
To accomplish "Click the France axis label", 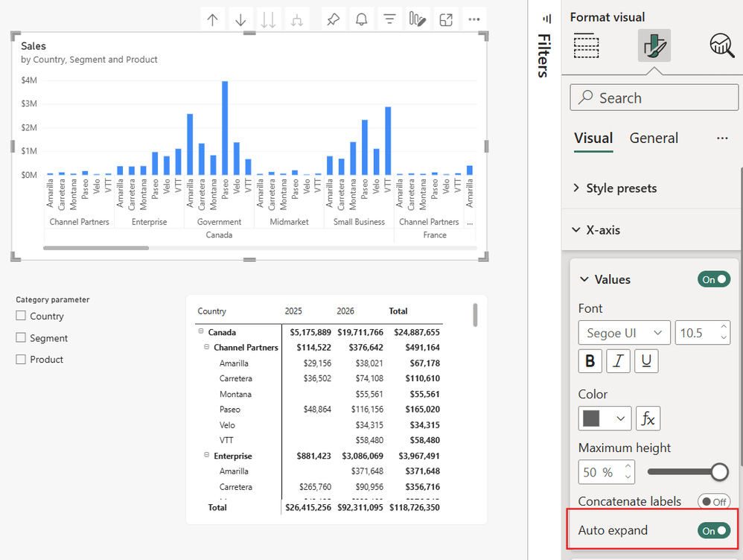I will click(x=435, y=235).
